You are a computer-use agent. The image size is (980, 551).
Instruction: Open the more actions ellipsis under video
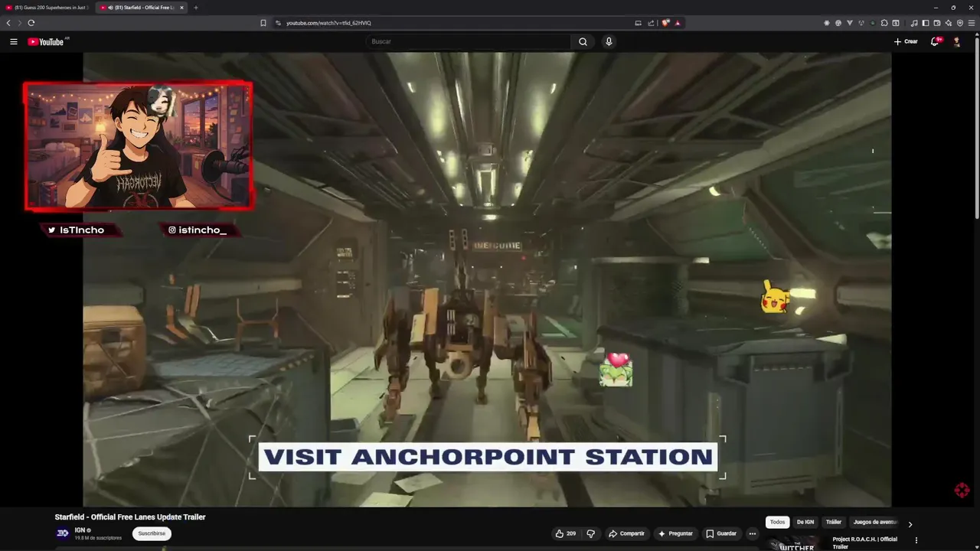[753, 533]
